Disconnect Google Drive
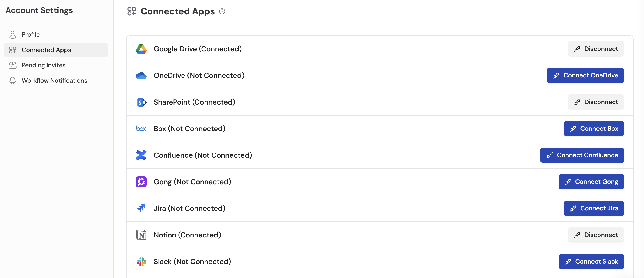 (596, 49)
